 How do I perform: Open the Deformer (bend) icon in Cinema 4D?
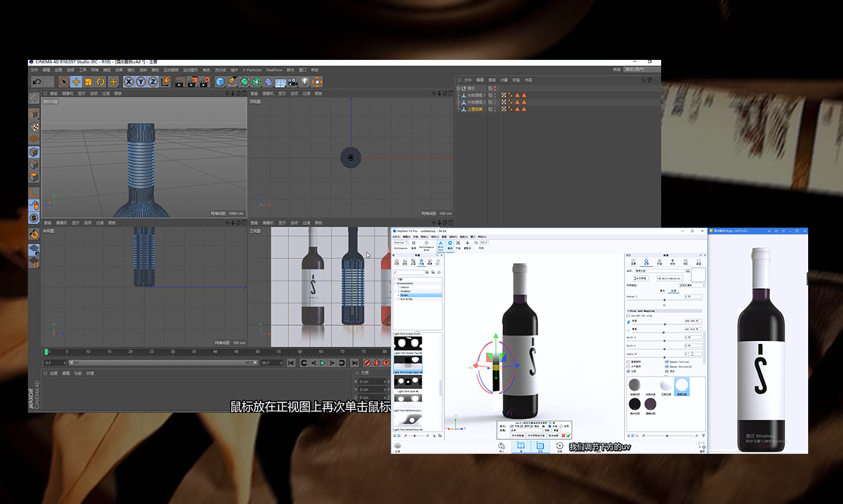tap(268, 81)
